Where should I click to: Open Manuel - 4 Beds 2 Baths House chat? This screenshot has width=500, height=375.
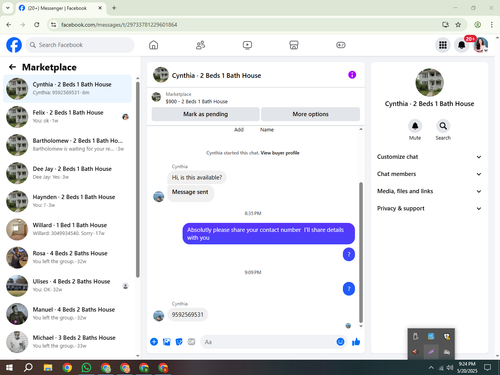point(68,314)
